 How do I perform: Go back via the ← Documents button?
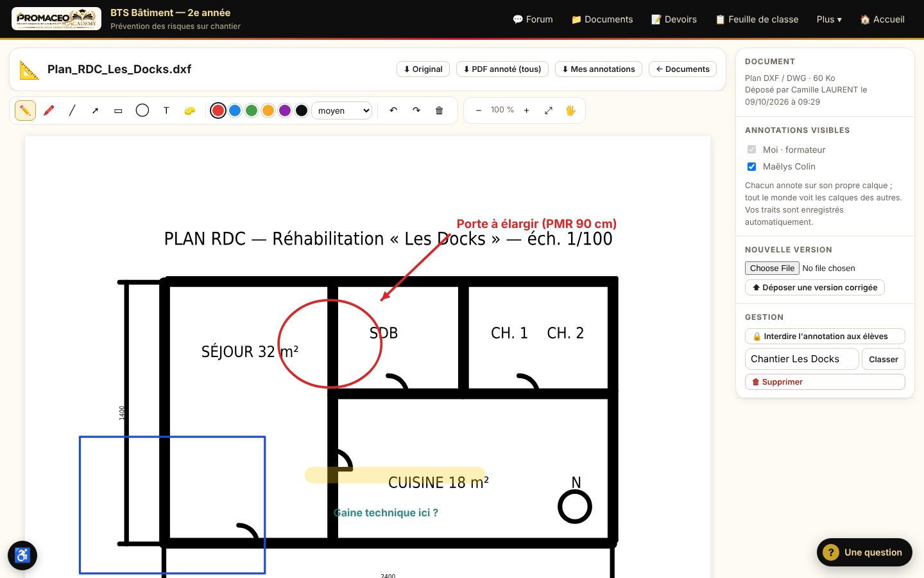(683, 69)
